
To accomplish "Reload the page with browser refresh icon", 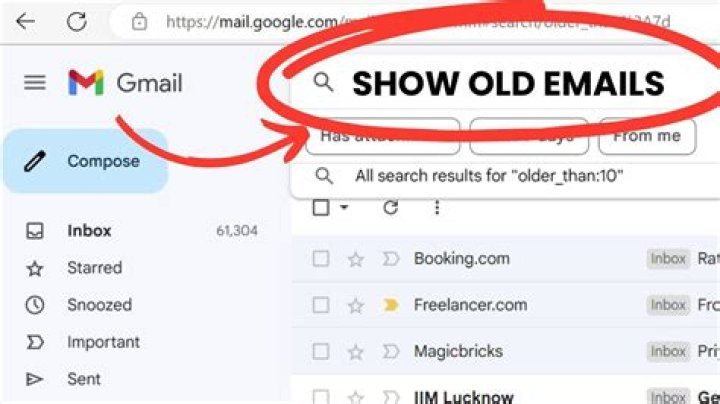I will [77, 21].
